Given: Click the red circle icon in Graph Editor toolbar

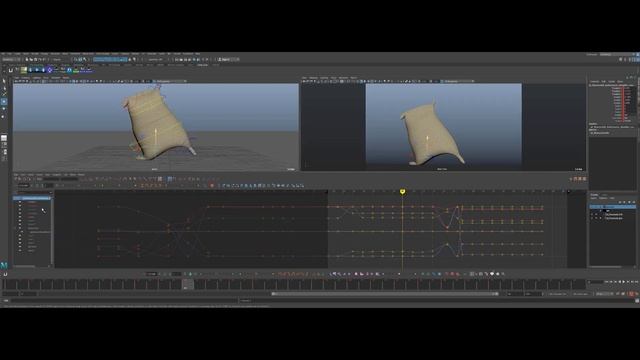Looking at the screenshot, I should pos(212,186).
